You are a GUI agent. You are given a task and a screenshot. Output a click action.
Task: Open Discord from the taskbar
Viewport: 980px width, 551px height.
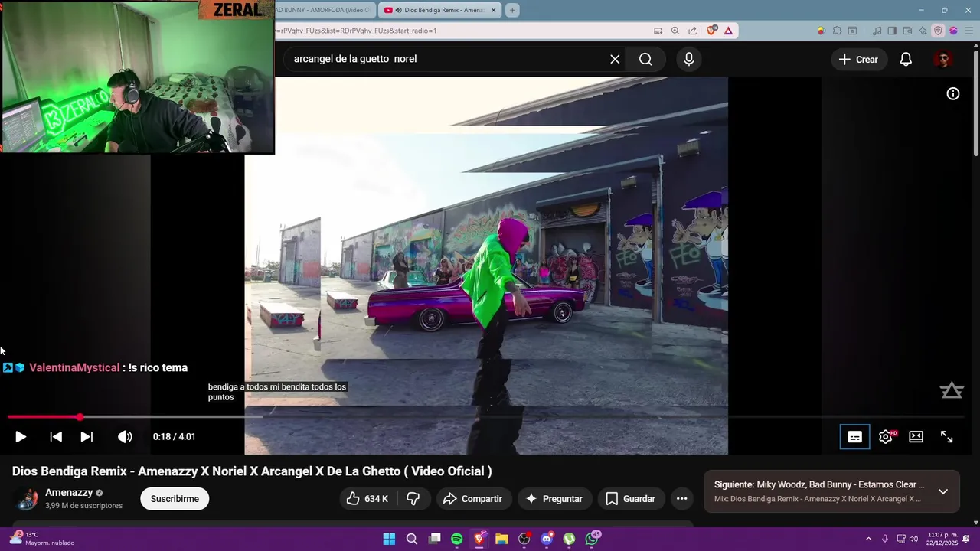pyautogui.click(x=547, y=539)
